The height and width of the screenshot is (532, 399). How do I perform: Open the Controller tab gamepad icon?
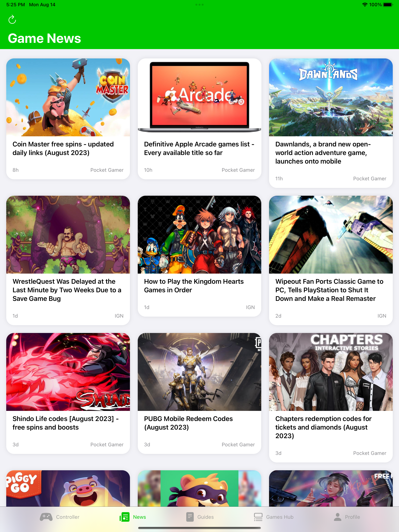point(46,517)
